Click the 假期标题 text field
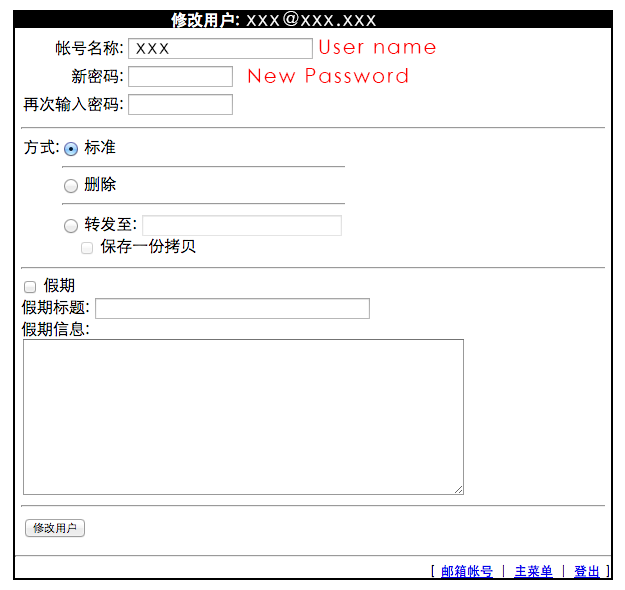This screenshot has height=590, width=625. (x=232, y=308)
